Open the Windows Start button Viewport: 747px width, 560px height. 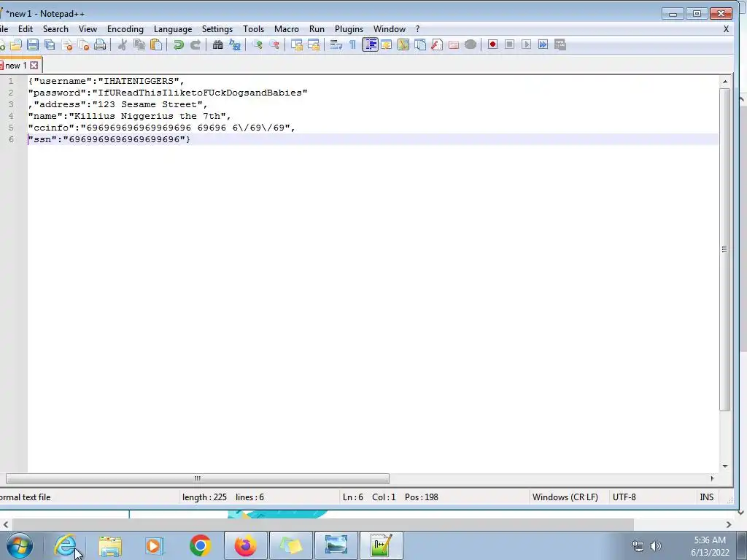coord(19,545)
